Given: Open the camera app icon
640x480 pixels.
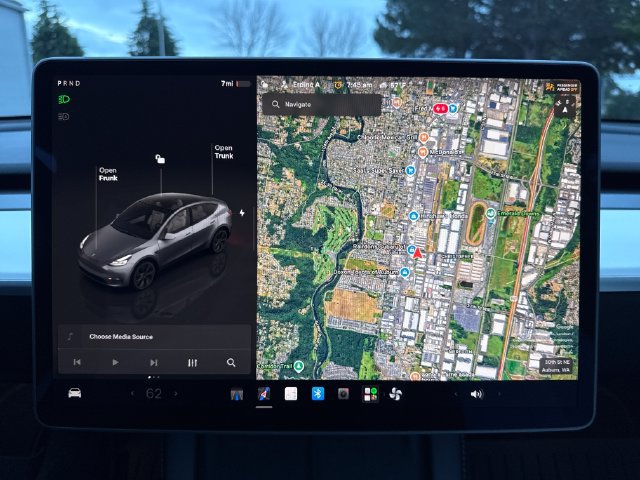Looking at the screenshot, I should pos(343,394).
